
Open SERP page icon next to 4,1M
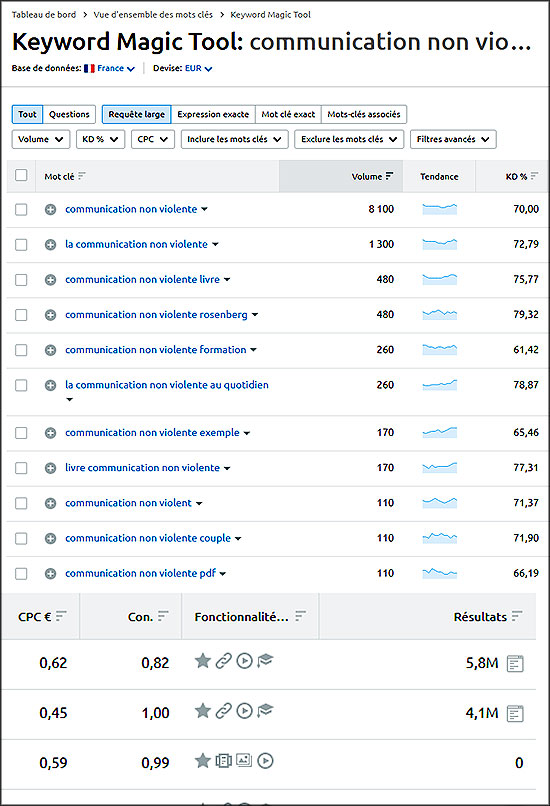[x=515, y=713]
